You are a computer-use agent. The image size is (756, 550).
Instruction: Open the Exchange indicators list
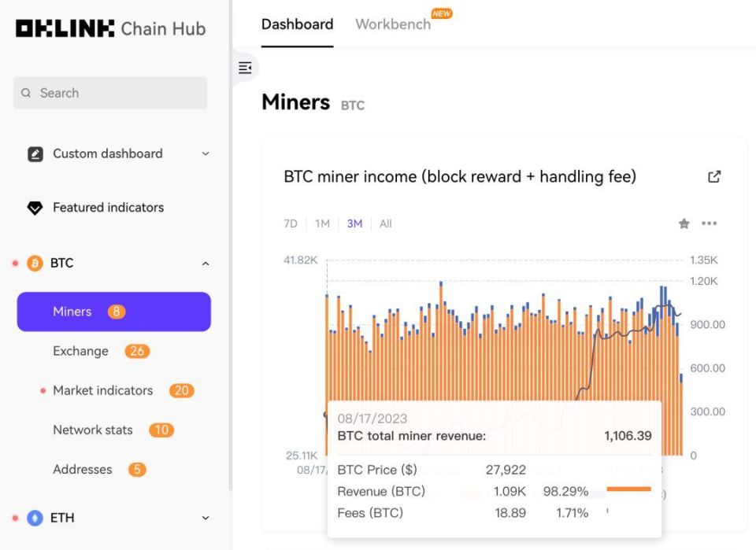tap(80, 351)
